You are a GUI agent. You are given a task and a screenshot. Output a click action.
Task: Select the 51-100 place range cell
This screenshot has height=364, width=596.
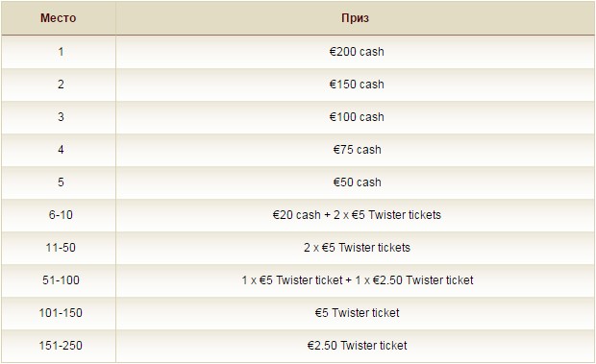click(59, 280)
